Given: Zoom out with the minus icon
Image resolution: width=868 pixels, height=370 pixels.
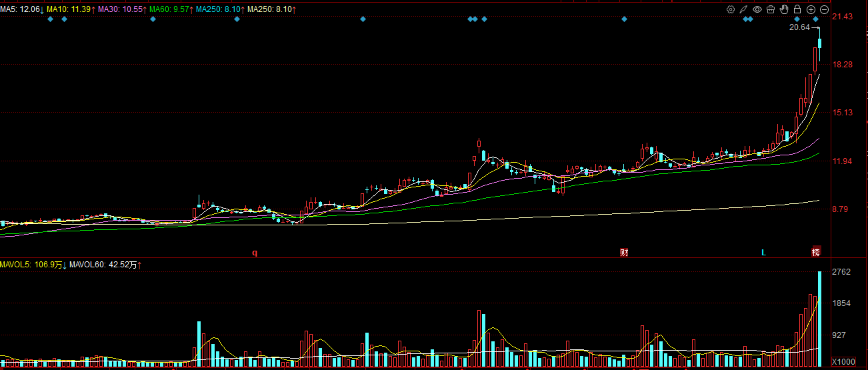Looking at the screenshot, I should coord(824,9).
